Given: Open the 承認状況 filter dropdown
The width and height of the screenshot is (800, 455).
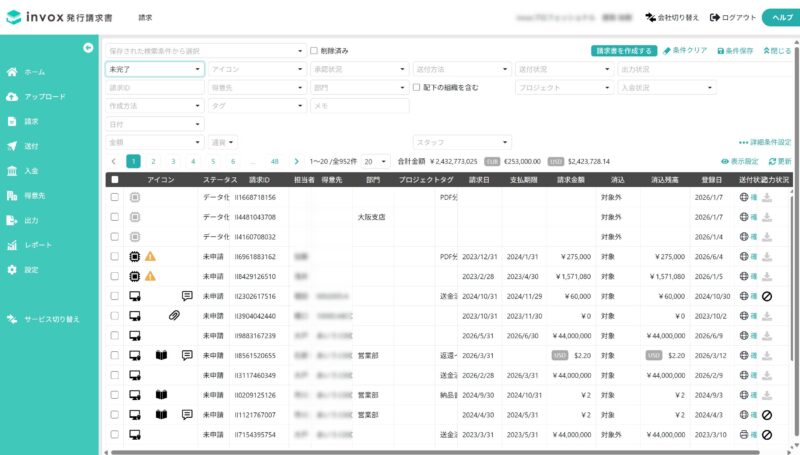Looking at the screenshot, I should [360, 69].
